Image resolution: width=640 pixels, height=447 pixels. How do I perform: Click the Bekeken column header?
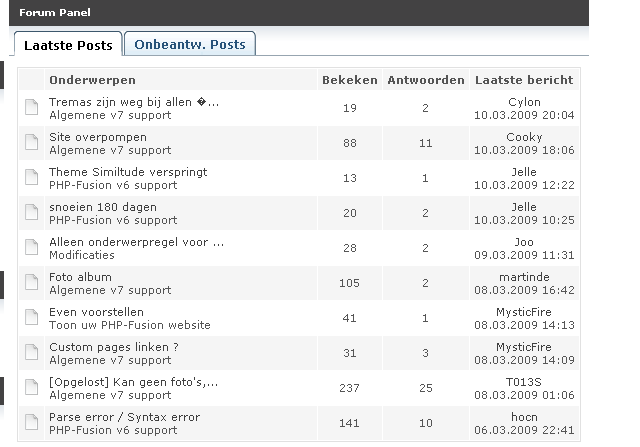350,80
